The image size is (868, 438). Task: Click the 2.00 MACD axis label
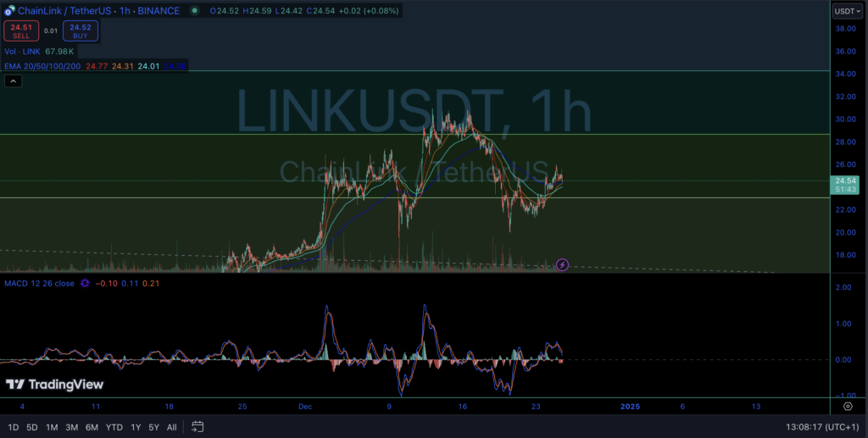(843, 287)
